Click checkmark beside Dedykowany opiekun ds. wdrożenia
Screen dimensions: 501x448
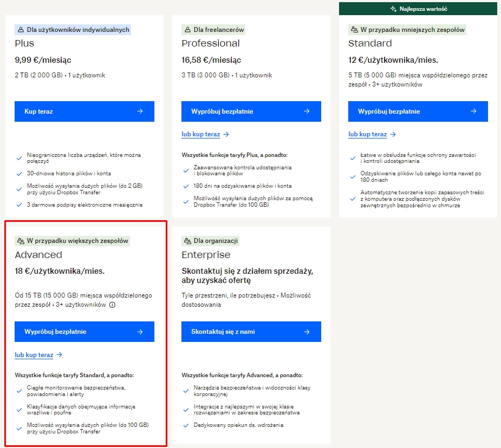pos(186,425)
